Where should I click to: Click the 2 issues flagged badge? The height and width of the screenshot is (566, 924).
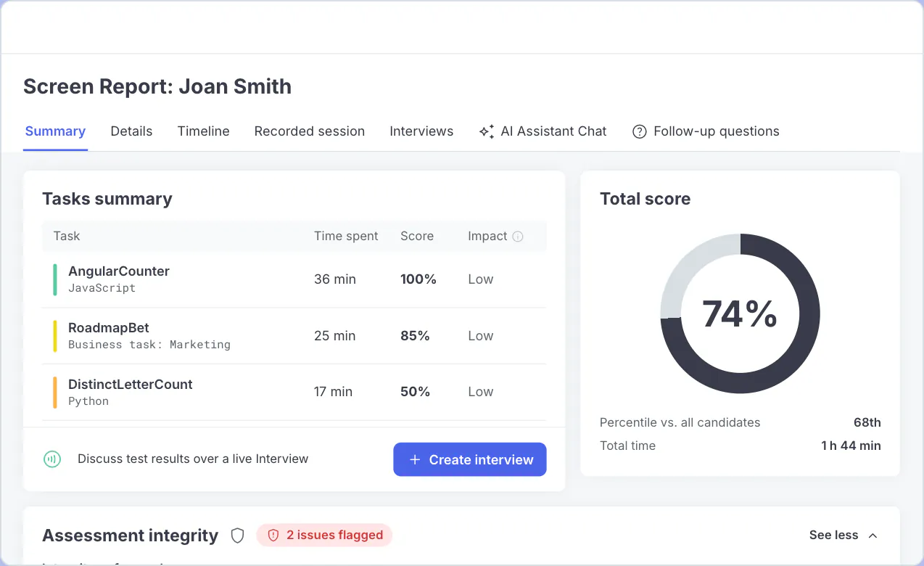(324, 536)
